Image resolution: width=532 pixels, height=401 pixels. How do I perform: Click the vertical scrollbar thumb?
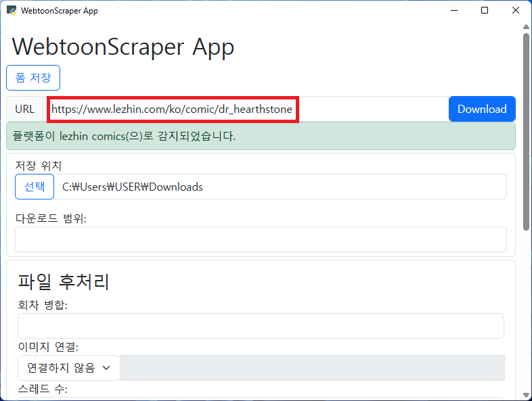[x=526, y=132]
